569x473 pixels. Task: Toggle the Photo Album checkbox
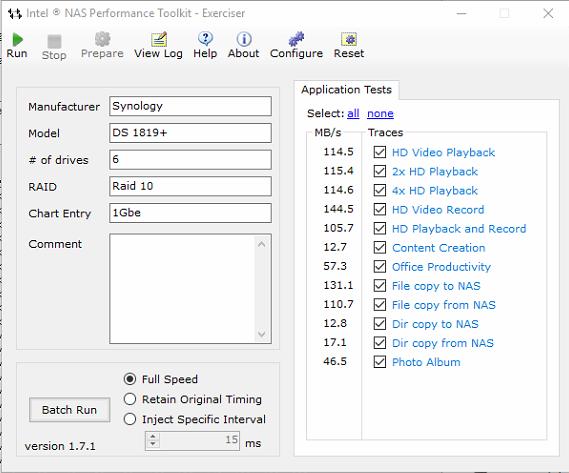pos(380,362)
